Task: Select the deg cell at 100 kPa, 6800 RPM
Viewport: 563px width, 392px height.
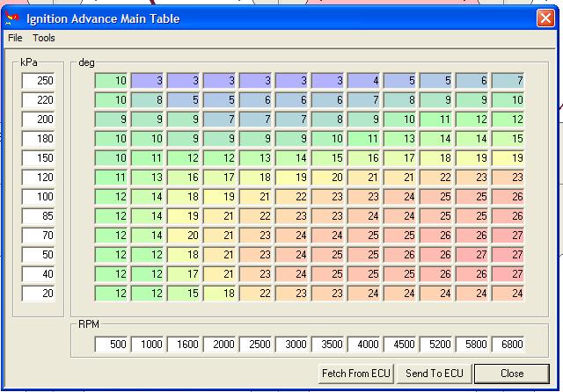Action: pos(508,197)
